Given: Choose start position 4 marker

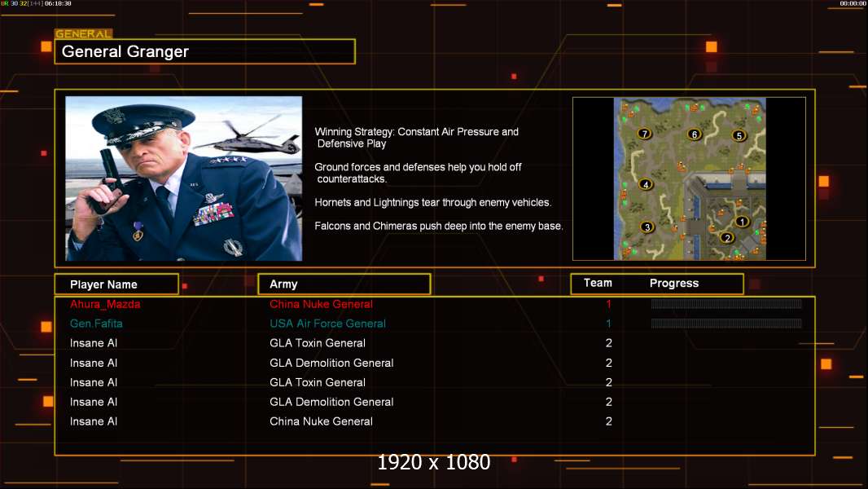Looking at the screenshot, I should click(x=647, y=184).
